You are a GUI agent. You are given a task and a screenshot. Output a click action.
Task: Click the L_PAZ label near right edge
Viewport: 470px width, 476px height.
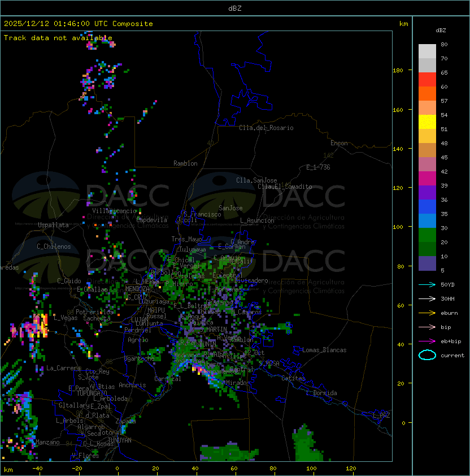pyautogui.click(x=381, y=416)
